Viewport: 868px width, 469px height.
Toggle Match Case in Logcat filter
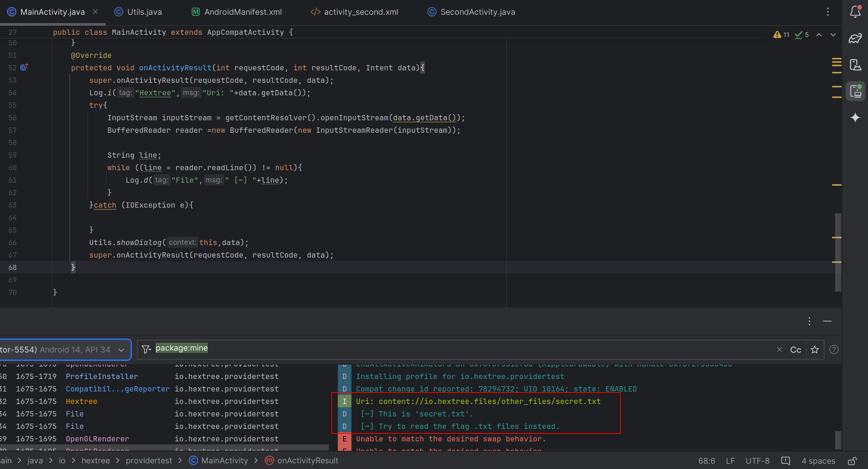(x=795, y=349)
